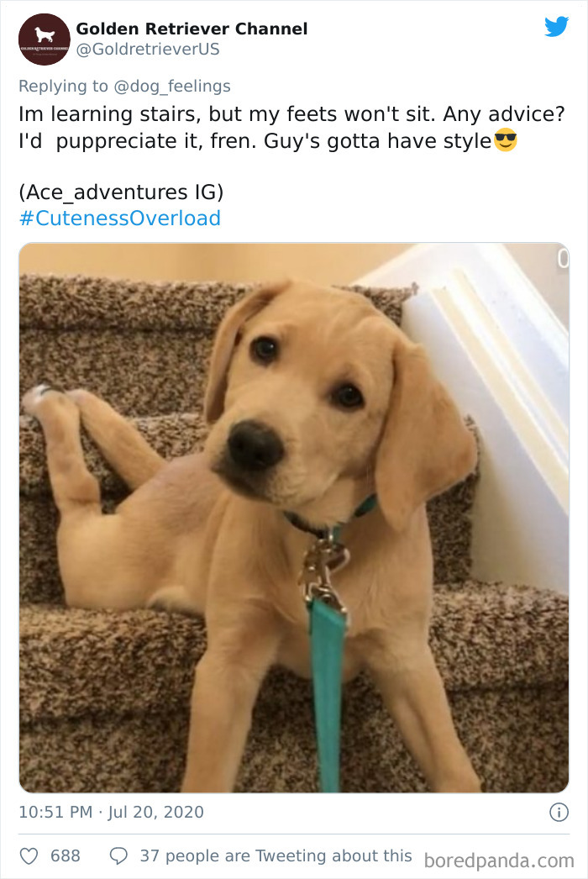Click the @GoldretrieverUS handle
The width and height of the screenshot is (588, 879).
click(149, 49)
